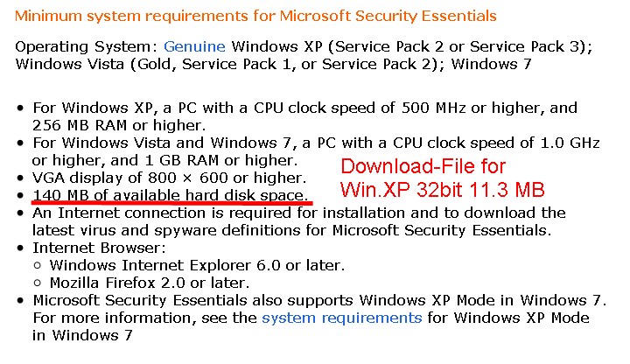Click the Operating System label text

(x=87, y=46)
